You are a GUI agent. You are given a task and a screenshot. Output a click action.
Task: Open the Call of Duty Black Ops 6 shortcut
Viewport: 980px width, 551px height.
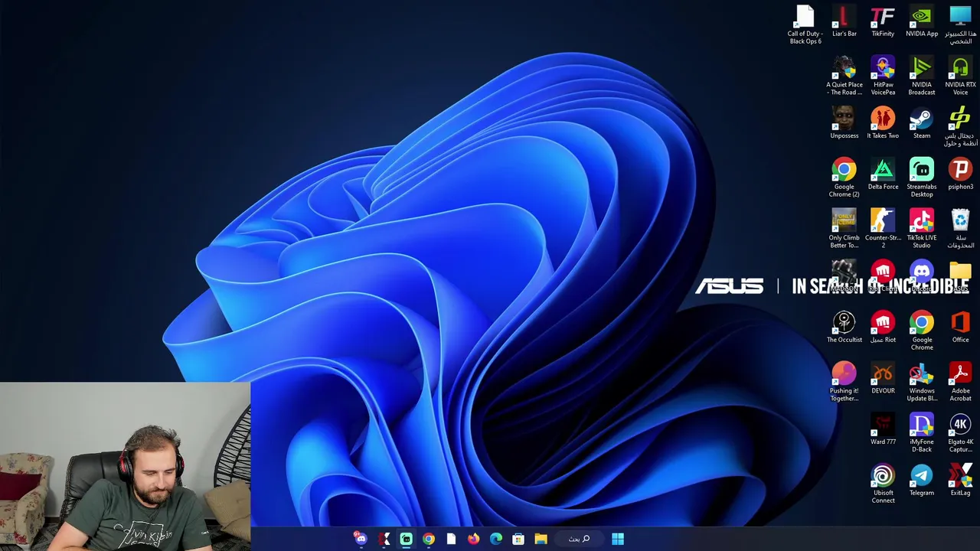pyautogui.click(x=805, y=24)
